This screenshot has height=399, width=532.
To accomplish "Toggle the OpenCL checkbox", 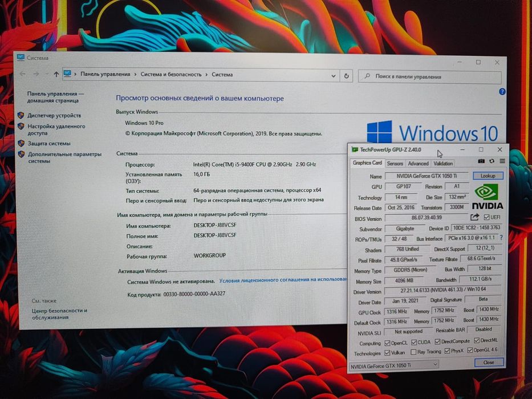I will point(387,343).
